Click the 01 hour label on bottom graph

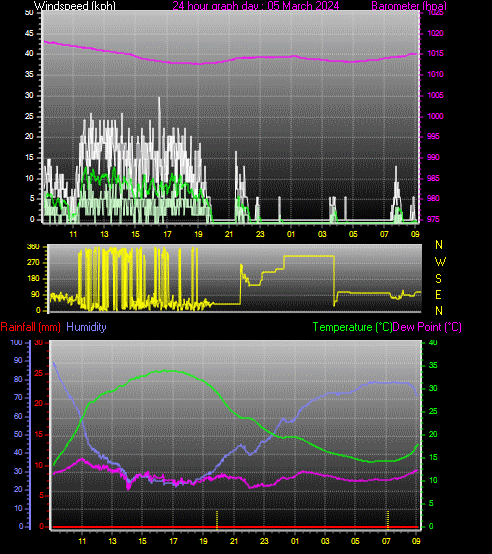click(x=295, y=541)
